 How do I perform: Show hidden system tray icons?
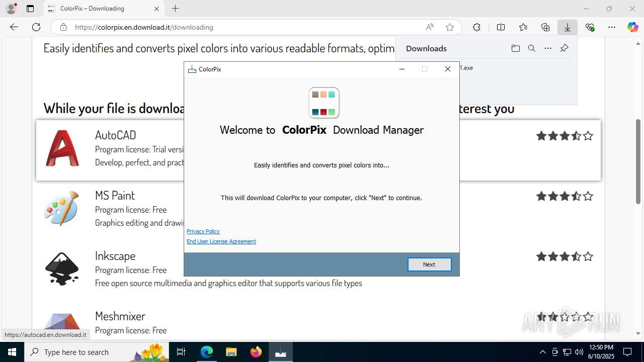pyautogui.click(x=542, y=352)
